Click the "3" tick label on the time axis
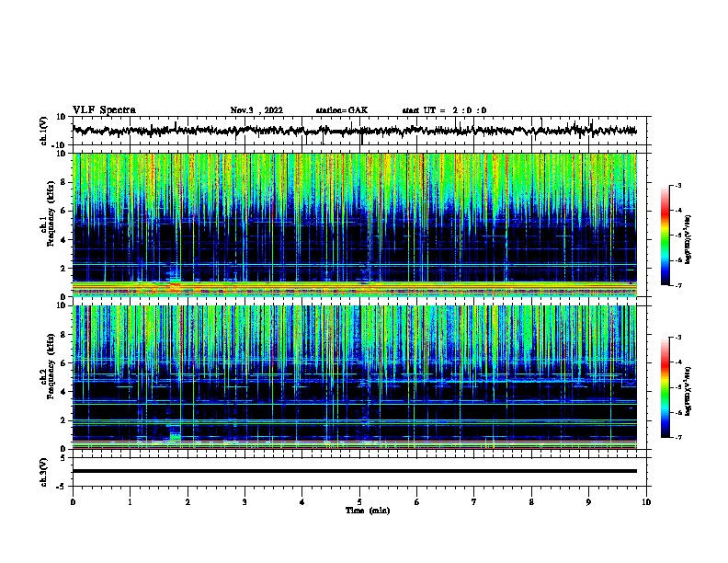 (x=245, y=502)
